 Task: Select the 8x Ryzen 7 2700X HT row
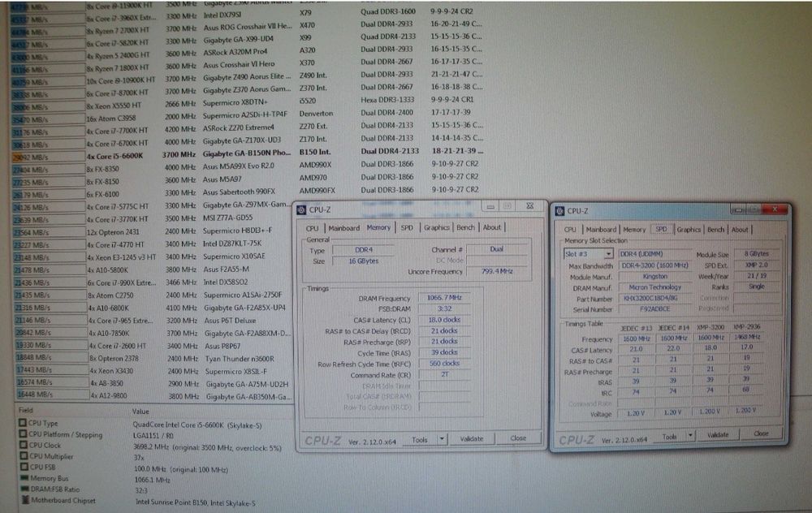tap(248, 28)
